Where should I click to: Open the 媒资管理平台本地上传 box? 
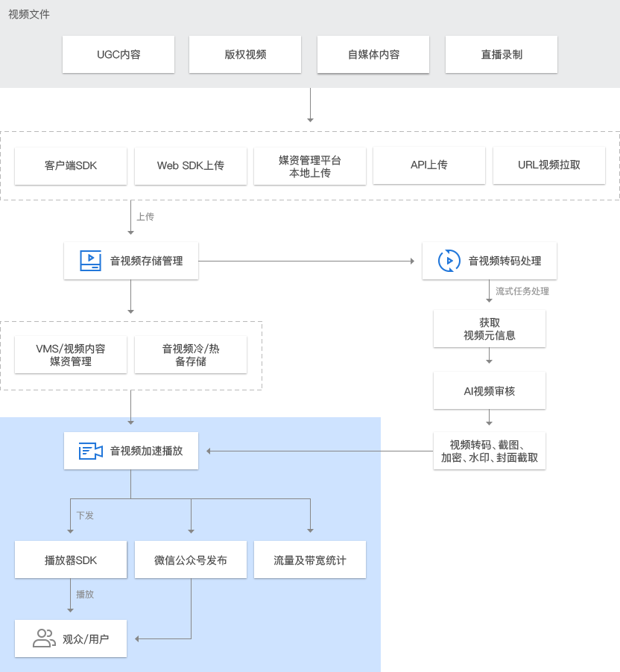(309, 166)
